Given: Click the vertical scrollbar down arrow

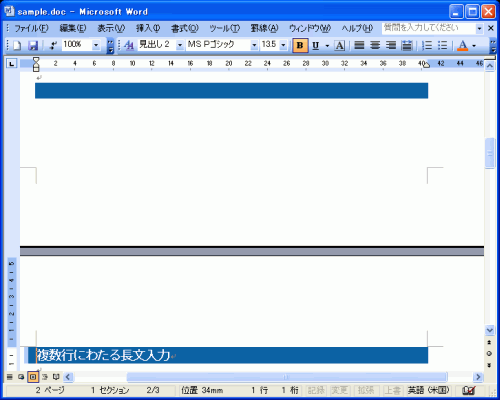Looking at the screenshot, I should tap(490, 330).
